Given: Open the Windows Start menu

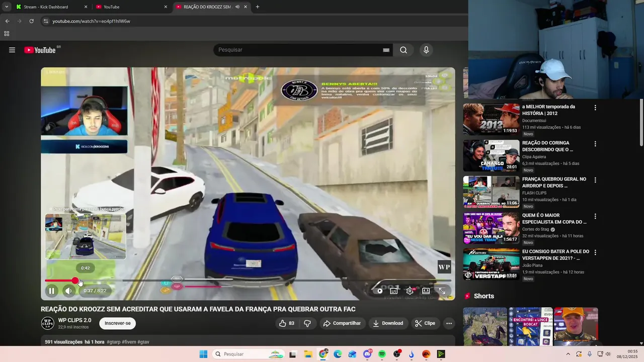Looking at the screenshot, I should pyautogui.click(x=203, y=354).
